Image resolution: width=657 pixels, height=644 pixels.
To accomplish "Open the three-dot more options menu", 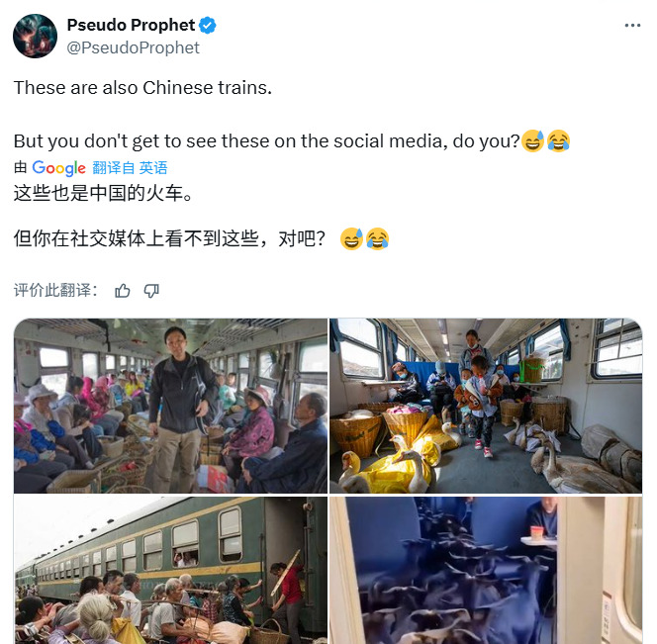I will [x=632, y=26].
